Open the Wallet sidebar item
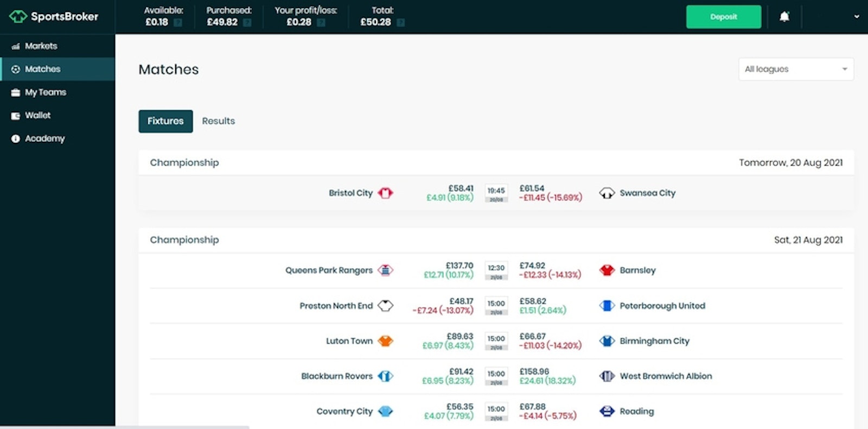 point(37,115)
